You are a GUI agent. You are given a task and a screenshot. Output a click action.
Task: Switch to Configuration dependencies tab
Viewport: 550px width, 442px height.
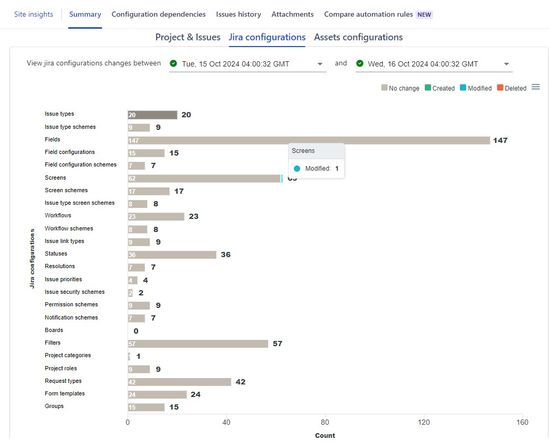[x=159, y=14]
